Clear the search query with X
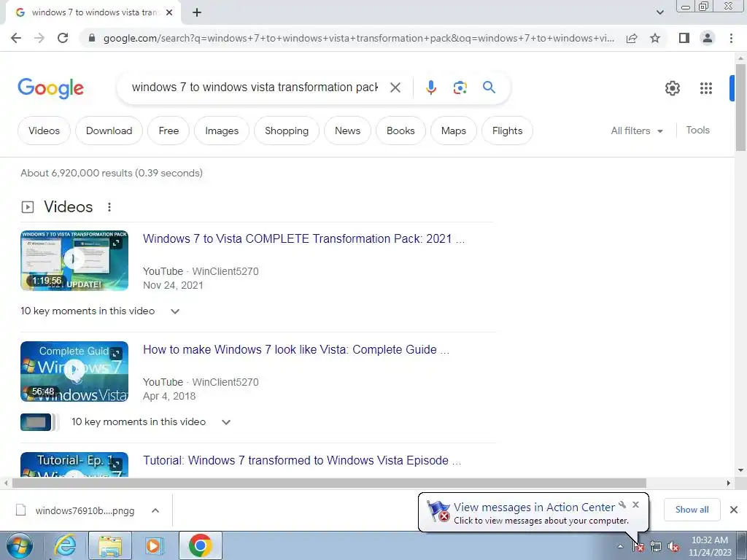 coord(395,87)
